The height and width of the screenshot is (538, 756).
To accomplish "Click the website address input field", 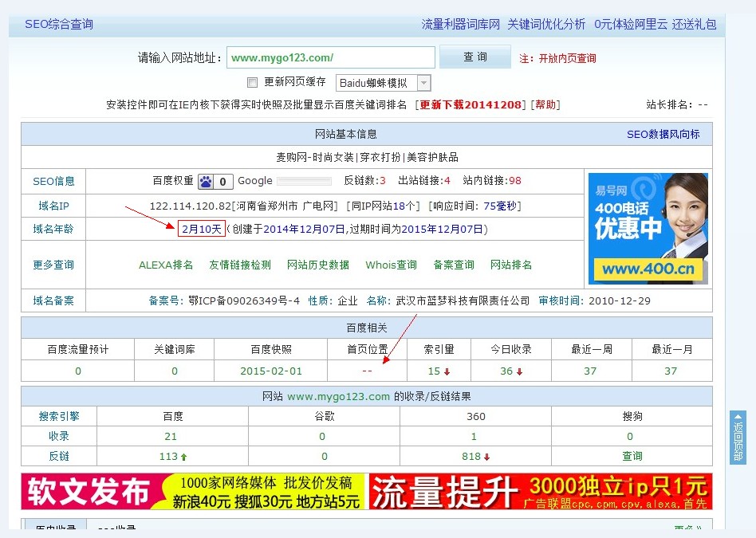I will coord(331,58).
